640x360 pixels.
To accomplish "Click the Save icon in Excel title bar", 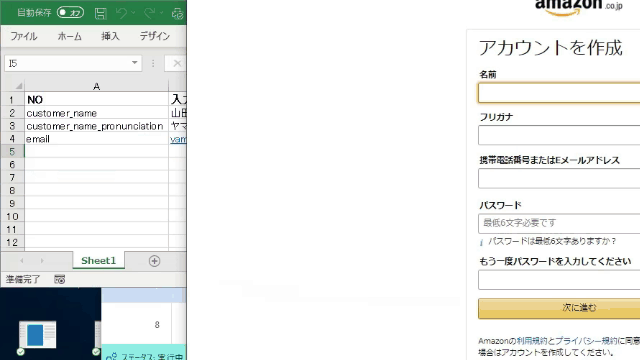I will click(x=100, y=13).
